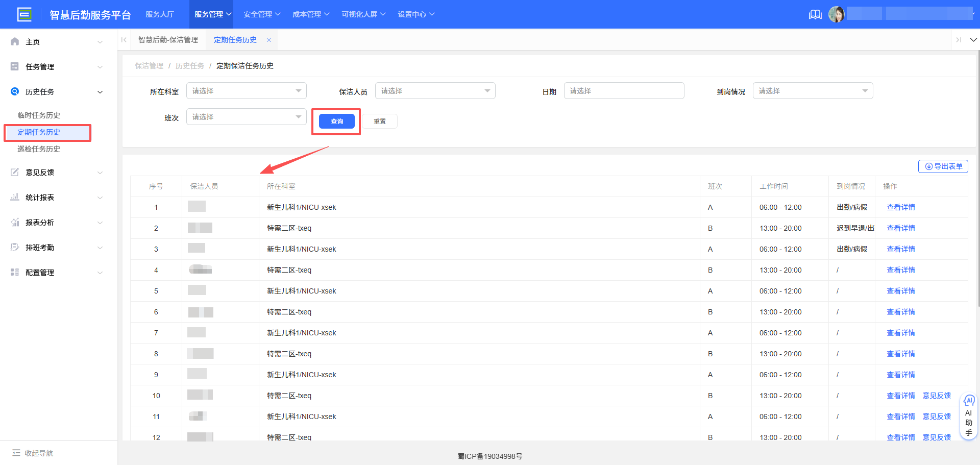Open 统计报表 via its chart icon
The height and width of the screenshot is (465, 980).
tap(14, 197)
